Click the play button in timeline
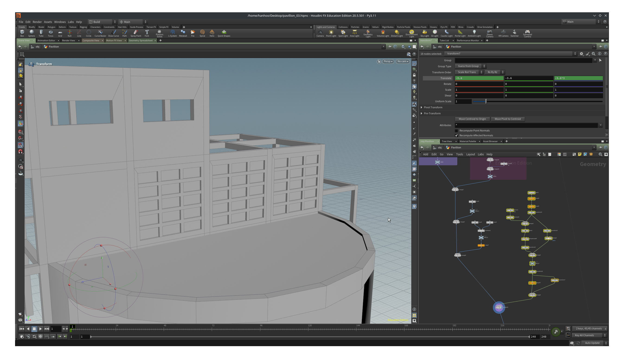Viewport: 624px width, 364px height. 40,329
